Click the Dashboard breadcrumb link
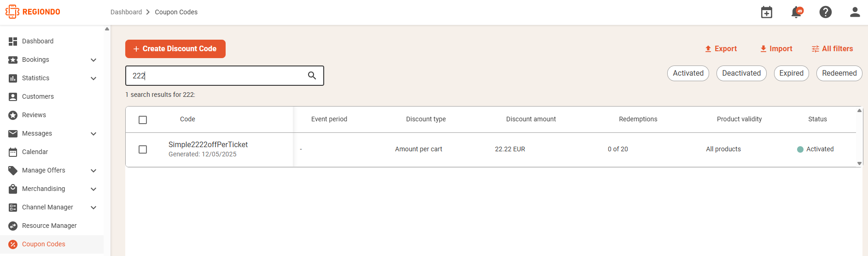This screenshot has height=256, width=868. coord(126,12)
